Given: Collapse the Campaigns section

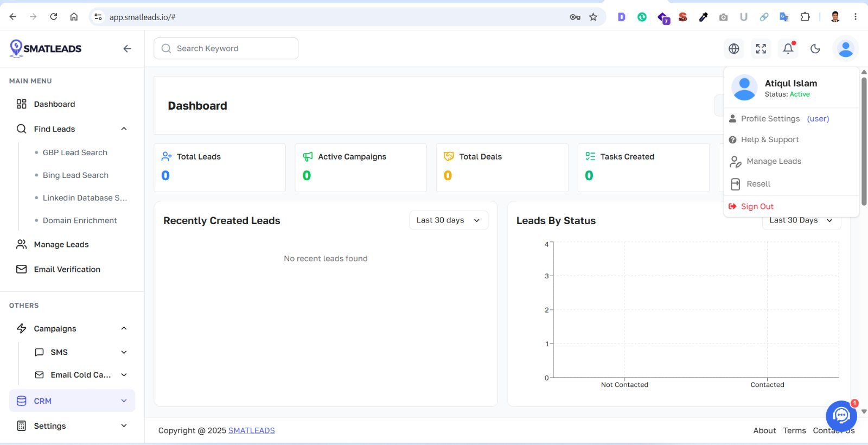Looking at the screenshot, I should [x=124, y=328].
